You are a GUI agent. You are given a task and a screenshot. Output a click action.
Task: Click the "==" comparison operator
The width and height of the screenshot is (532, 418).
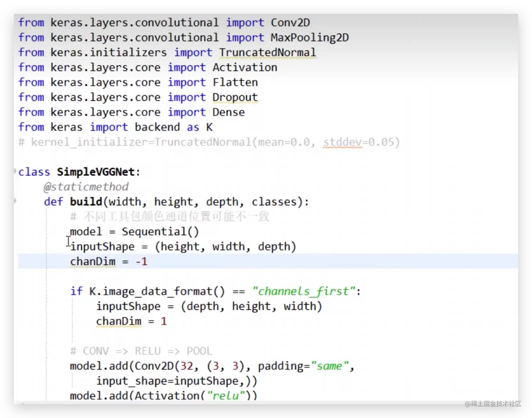pyautogui.click(x=239, y=292)
